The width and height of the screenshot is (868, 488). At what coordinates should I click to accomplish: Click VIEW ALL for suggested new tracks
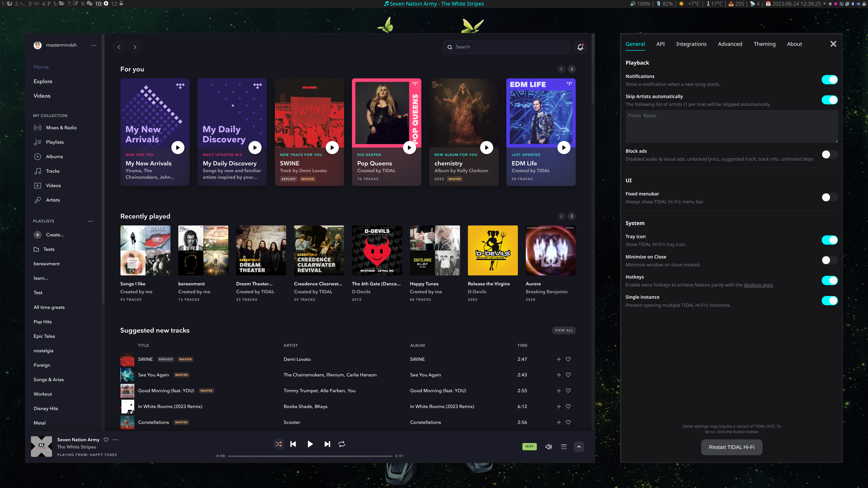pos(564,330)
